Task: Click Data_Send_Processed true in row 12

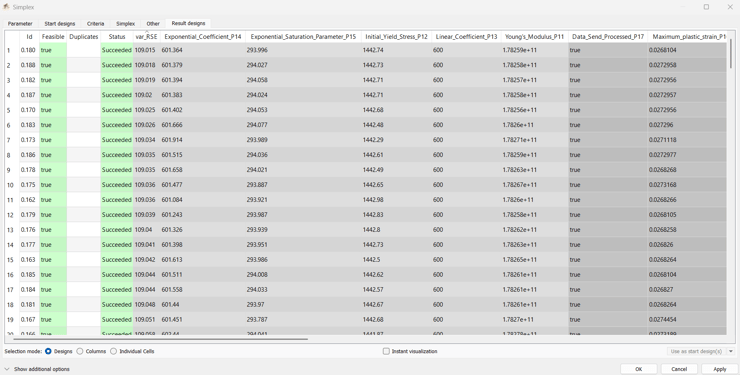Action: coord(608,215)
